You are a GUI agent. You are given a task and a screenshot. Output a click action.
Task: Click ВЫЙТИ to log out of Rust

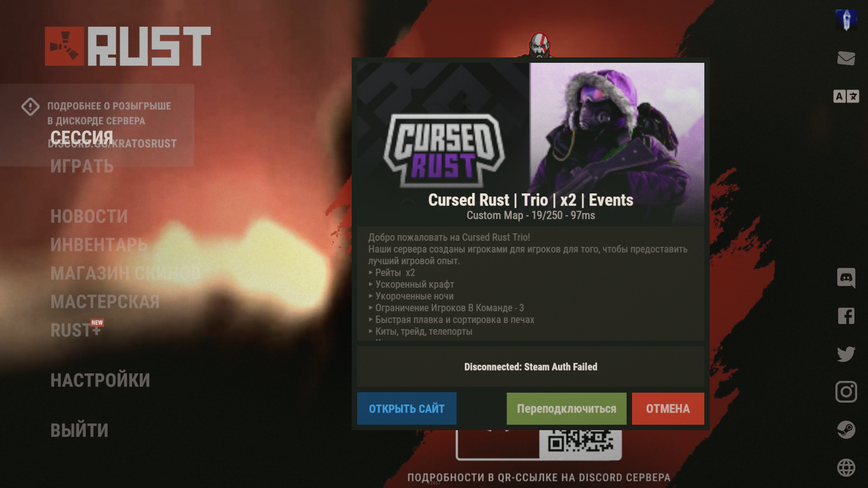(x=79, y=430)
